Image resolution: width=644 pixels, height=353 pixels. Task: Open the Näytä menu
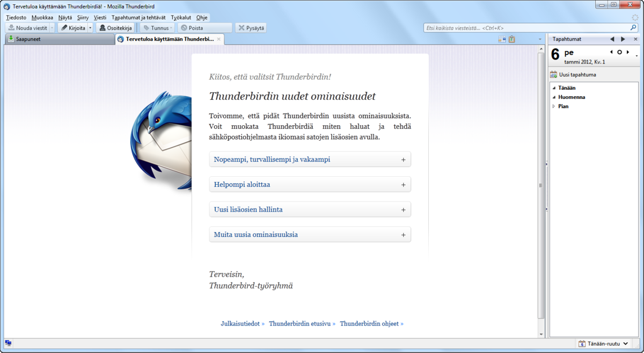[65, 18]
